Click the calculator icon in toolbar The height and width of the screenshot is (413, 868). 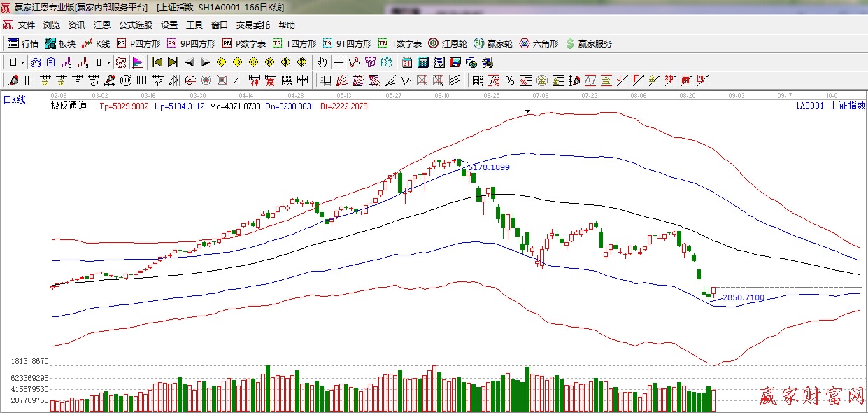(x=422, y=62)
